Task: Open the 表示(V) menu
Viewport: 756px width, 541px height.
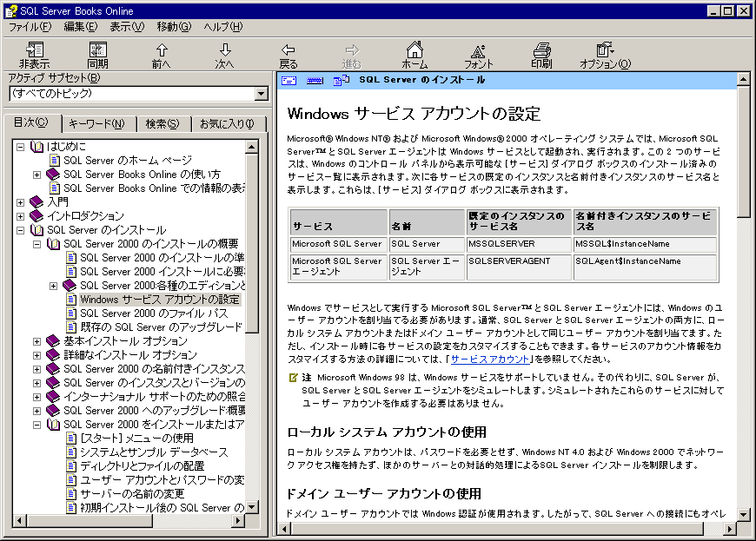Action: tap(127, 27)
